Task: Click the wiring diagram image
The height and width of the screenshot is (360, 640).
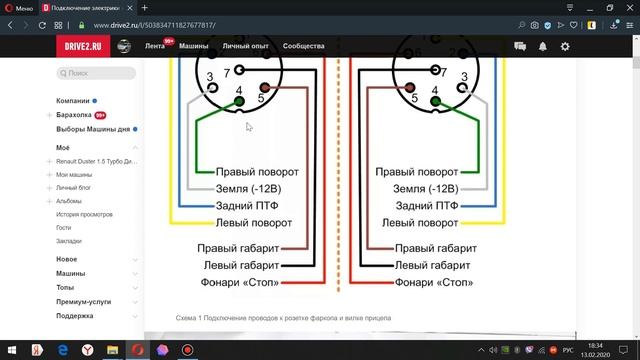Action: [x=338, y=176]
